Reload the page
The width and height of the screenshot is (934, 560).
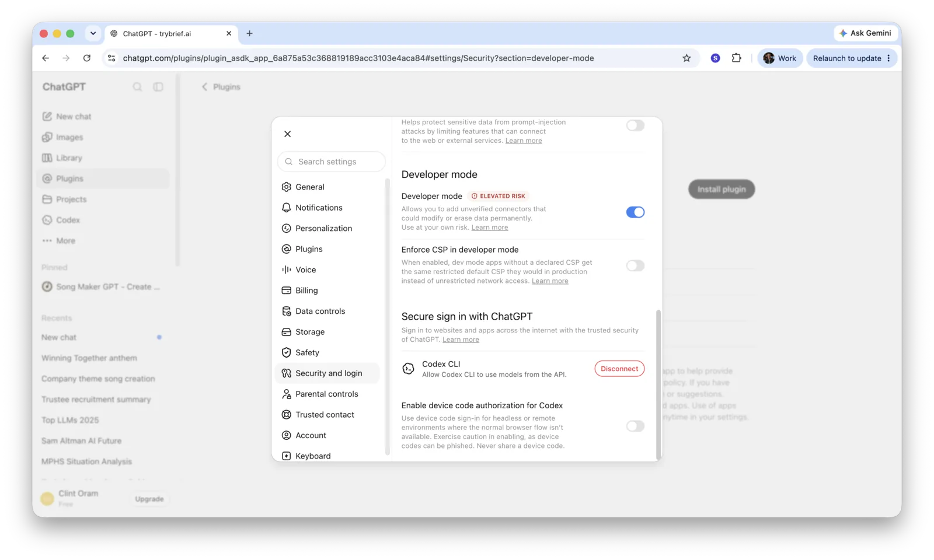click(87, 58)
